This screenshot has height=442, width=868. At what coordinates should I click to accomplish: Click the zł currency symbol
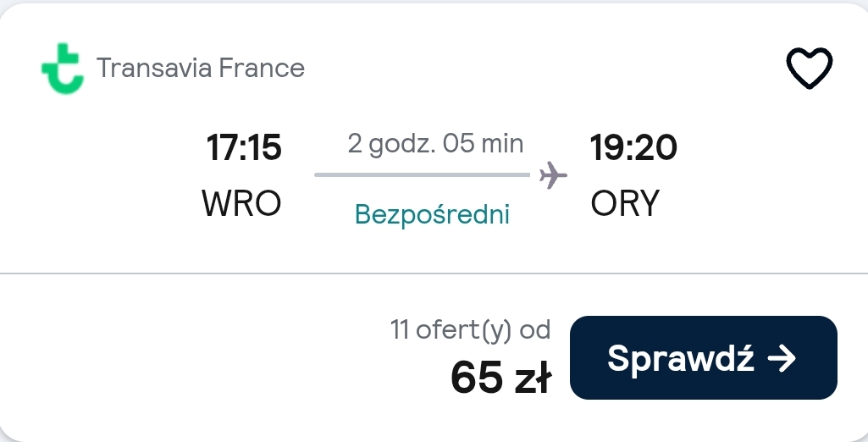(x=534, y=378)
